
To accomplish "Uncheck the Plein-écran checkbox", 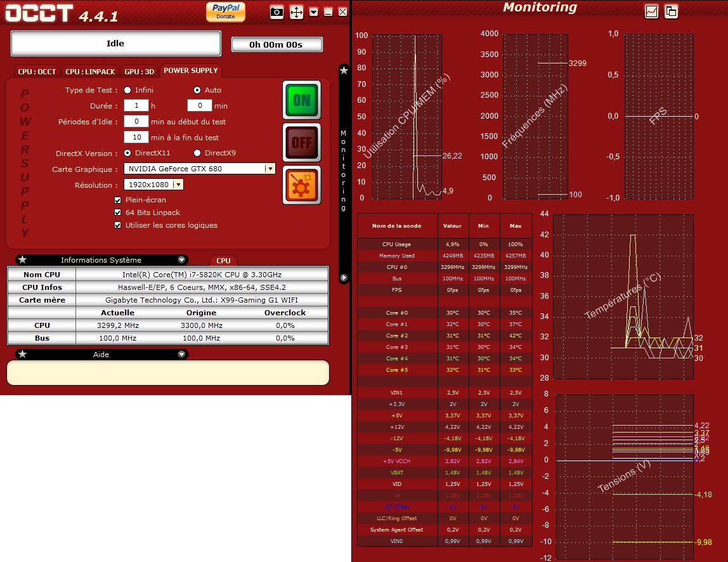I will coord(117,200).
